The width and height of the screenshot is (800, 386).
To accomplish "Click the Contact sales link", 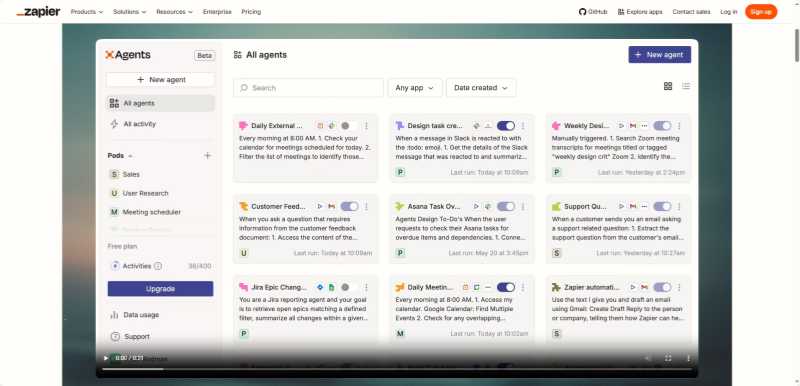I will click(x=691, y=12).
